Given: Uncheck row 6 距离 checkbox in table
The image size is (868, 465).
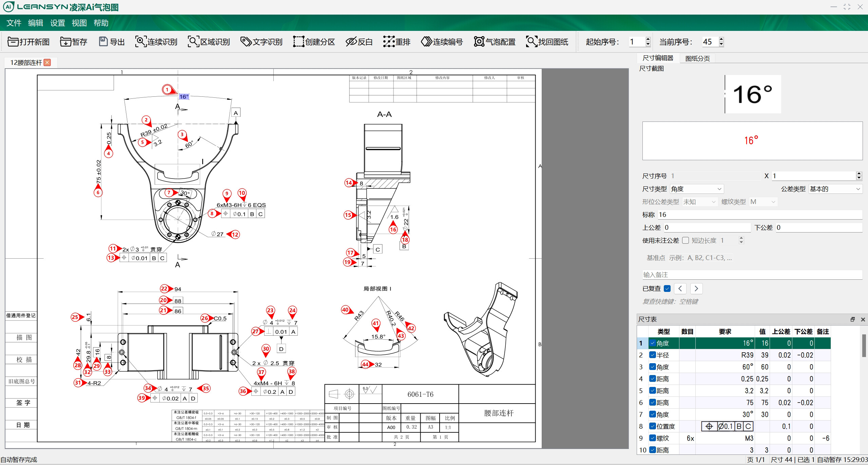Looking at the screenshot, I should (x=653, y=403).
